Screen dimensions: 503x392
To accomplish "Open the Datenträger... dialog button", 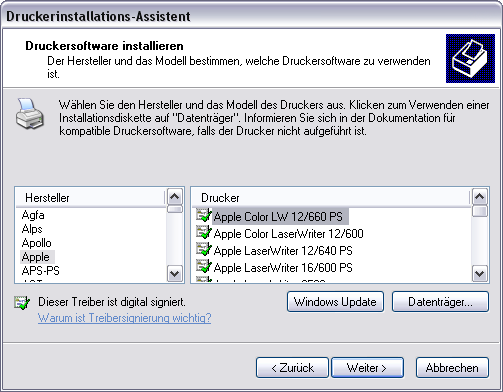I will [x=440, y=302].
